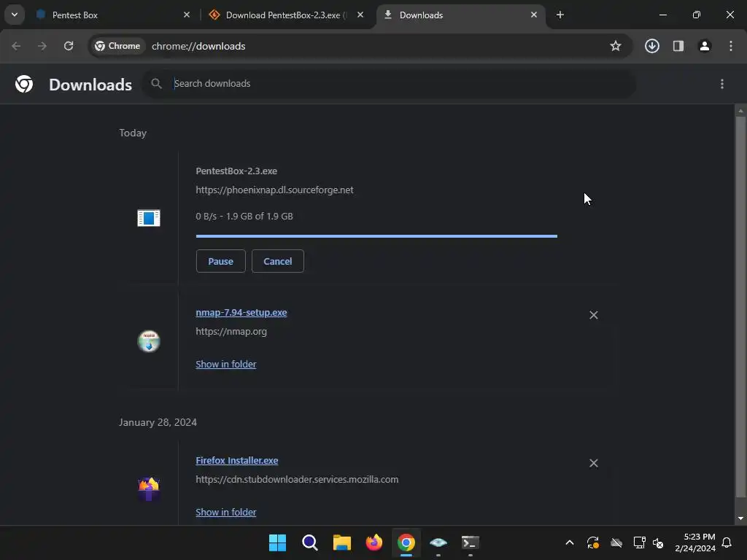747x560 pixels.
Task: Click the search magnifier in downloads bar
Action: 156,84
